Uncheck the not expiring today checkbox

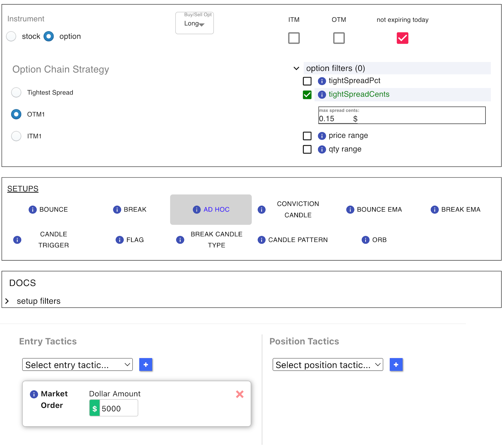click(x=402, y=38)
